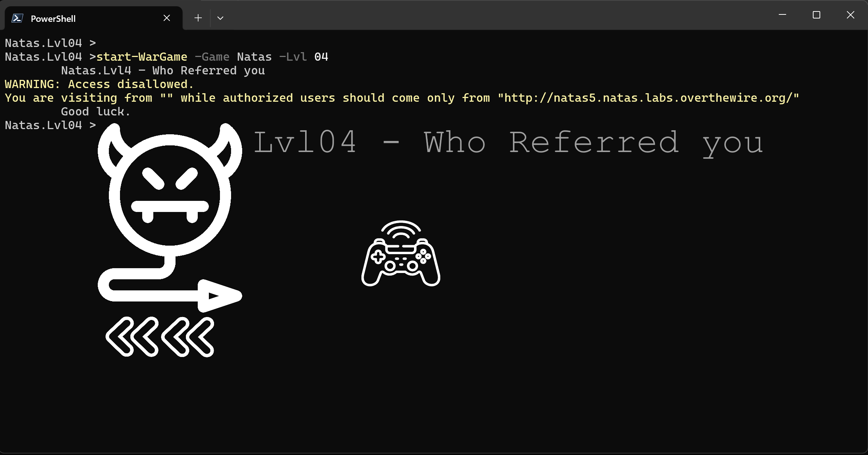Click the large "Lvl04 - Who Referred you" heading
The image size is (868, 455).
coord(508,143)
